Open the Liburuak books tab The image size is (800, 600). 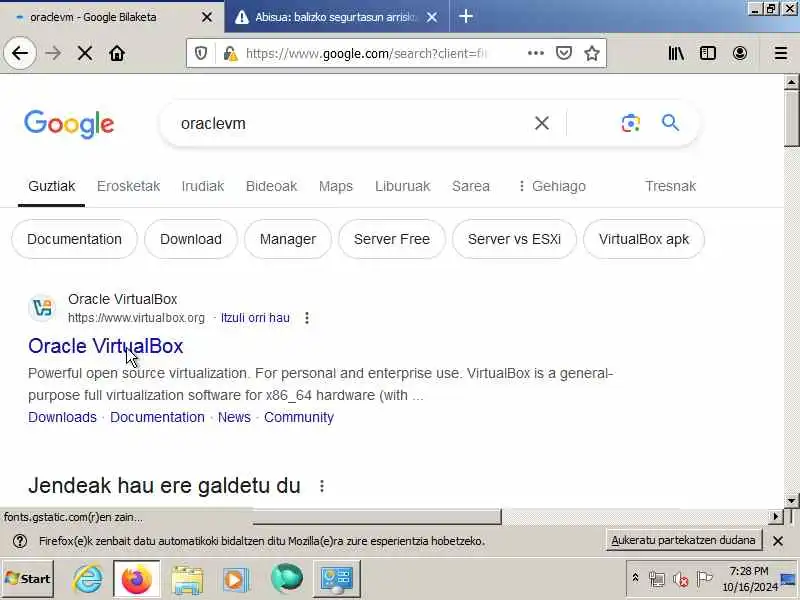403,186
